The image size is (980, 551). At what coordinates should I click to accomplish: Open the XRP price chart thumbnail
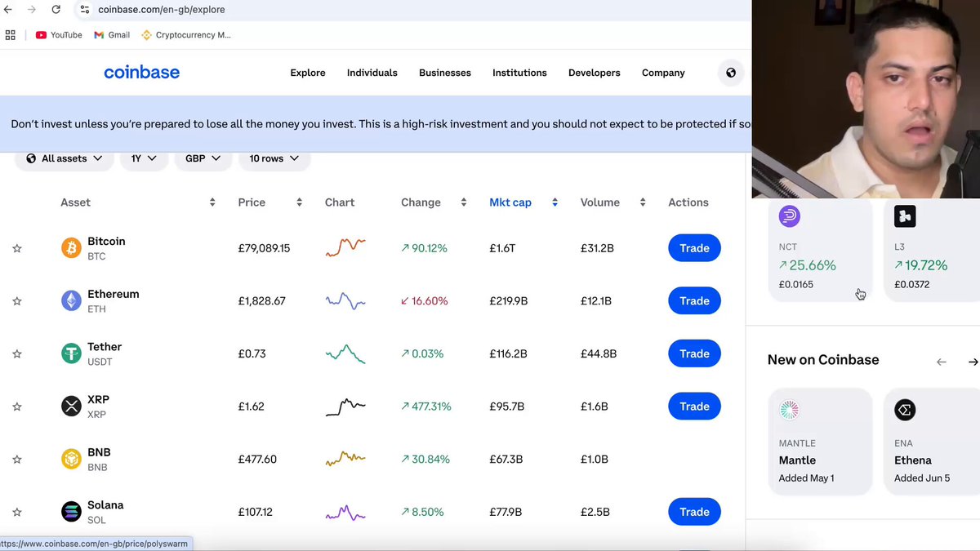(x=345, y=407)
